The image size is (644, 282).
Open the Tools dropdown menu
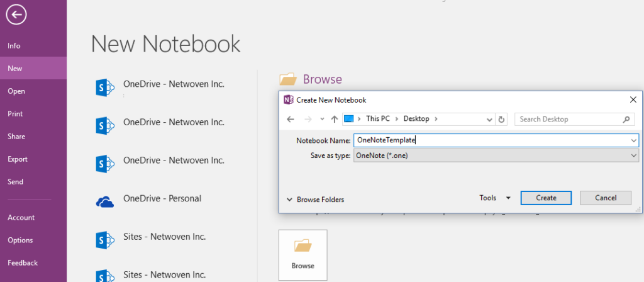pos(495,198)
